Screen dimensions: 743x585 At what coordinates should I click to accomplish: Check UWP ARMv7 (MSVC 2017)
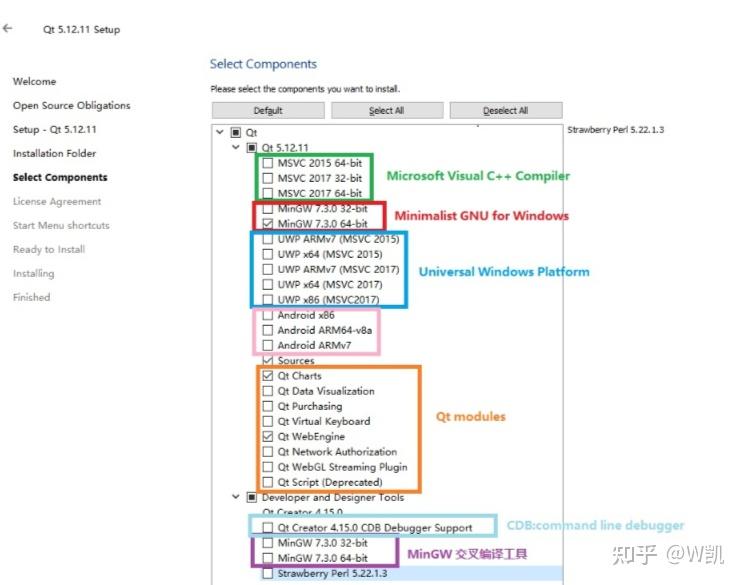(268, 269)
